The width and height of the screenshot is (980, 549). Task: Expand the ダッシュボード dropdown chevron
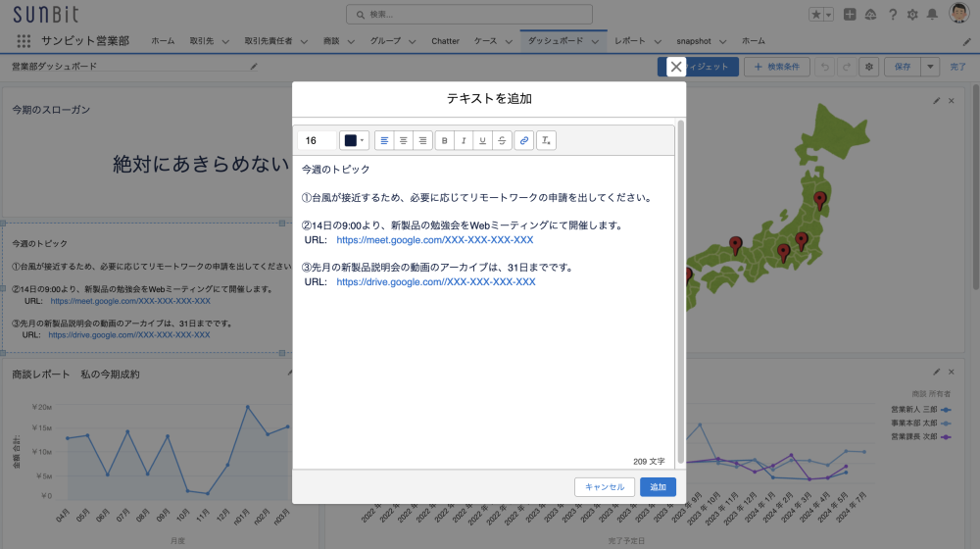tap(595, 42)
